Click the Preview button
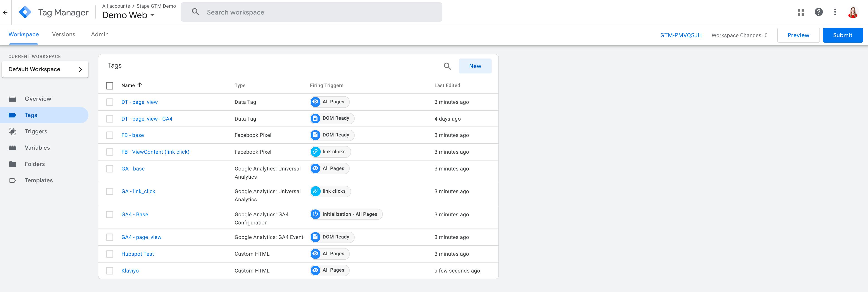This screenshot has height=292, width=868. tap(798, 35)
